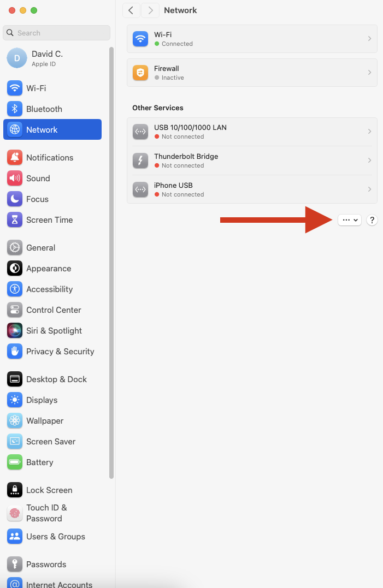Screen dimensions: 383x588
Task: Click the Focus moon icon
Action: click(x=15, y=199)
